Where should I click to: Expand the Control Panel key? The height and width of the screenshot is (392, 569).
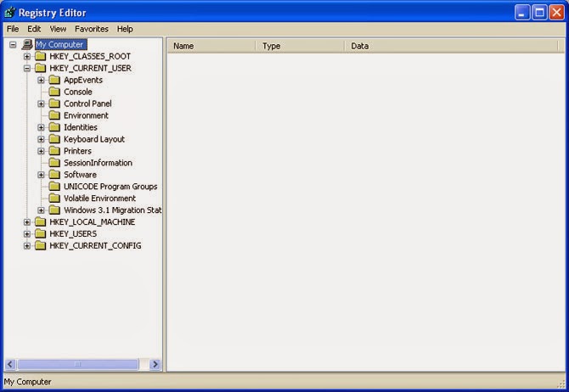(41, 104)
